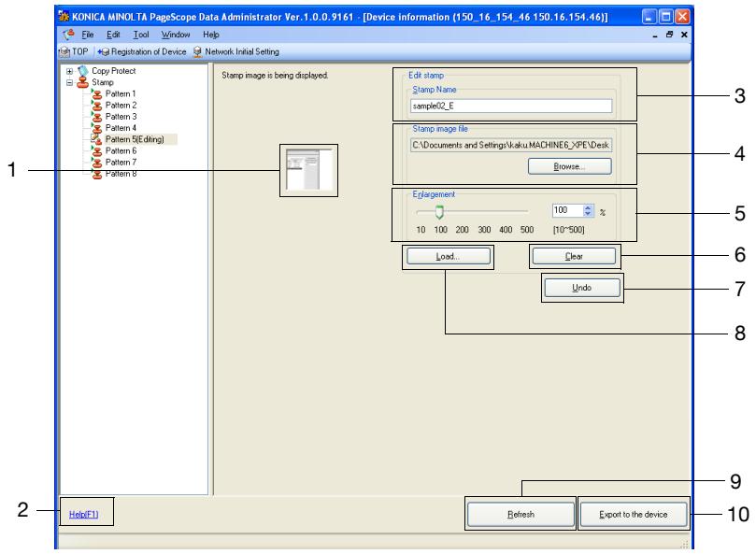This screenshot has width=756, height=554.
Task: Open the File menu
Action: tap(88, 35)
